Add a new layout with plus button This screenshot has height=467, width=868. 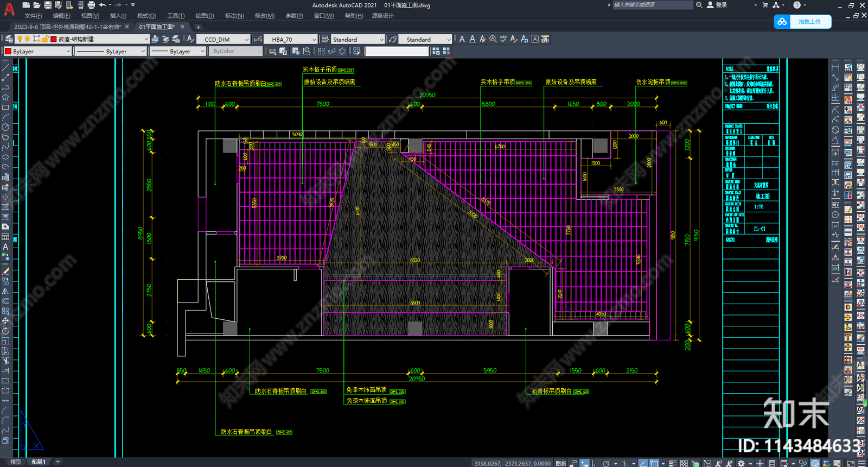click(x=58, y=462)
